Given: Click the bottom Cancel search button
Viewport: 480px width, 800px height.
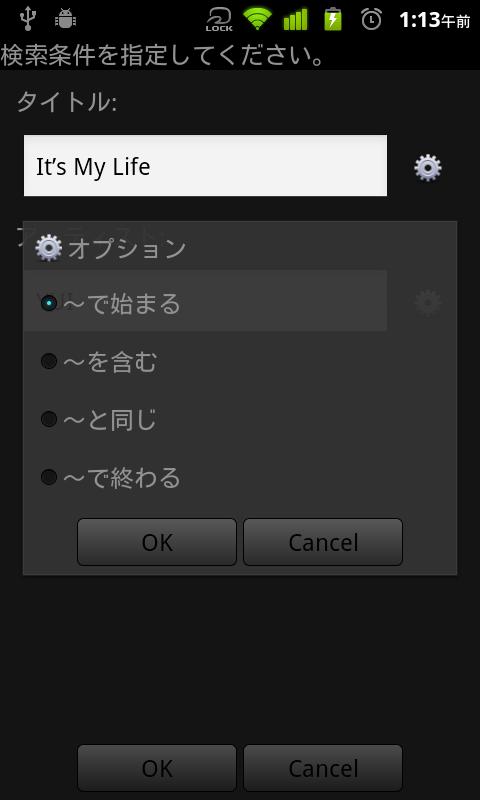Looking at the screenshot, I should pyautogui.click(x=323, y=768).
